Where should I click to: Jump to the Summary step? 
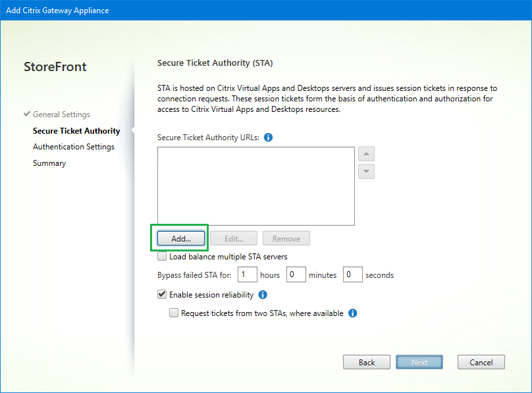point(49,163)
